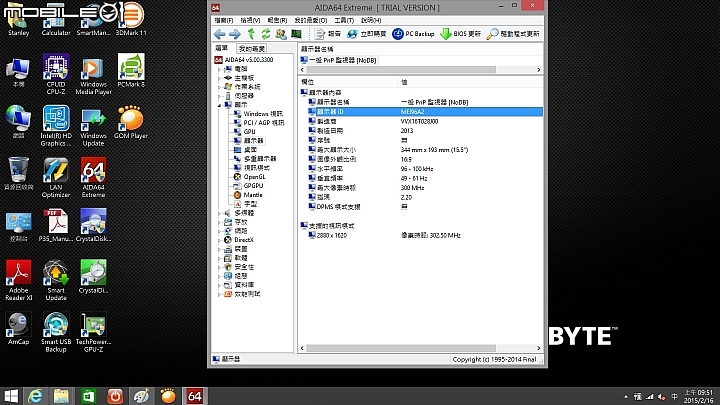Click the 驅動程式更新 driver update button
720x405 pixels.
tap(513, 34)
